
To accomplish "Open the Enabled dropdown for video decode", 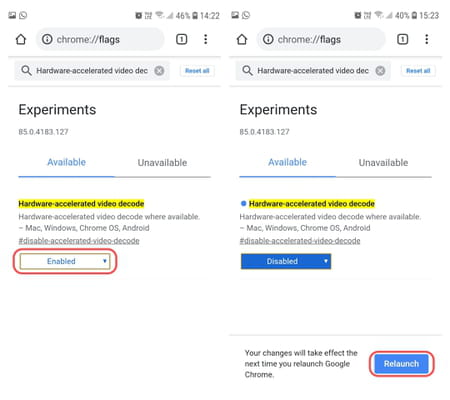I will [65, 261].
